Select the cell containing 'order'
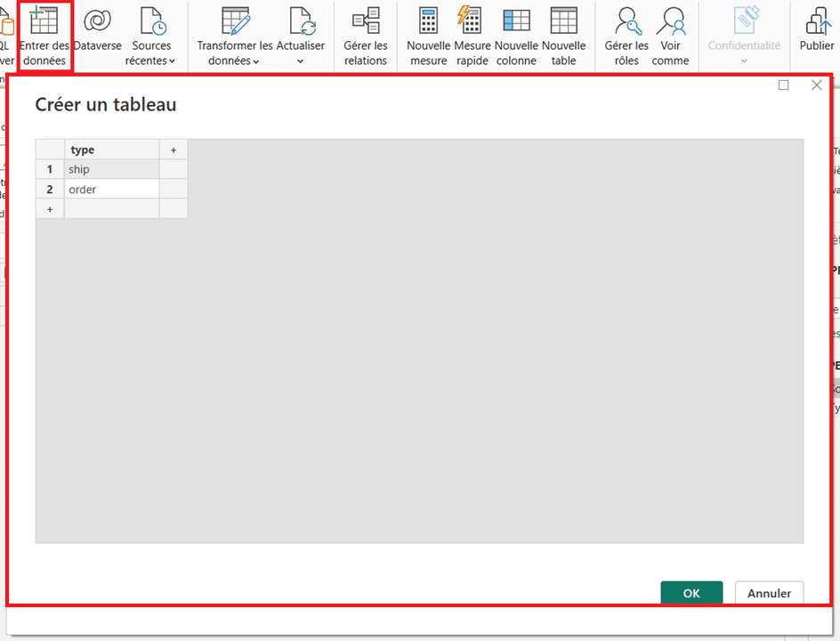 point(111,190)
